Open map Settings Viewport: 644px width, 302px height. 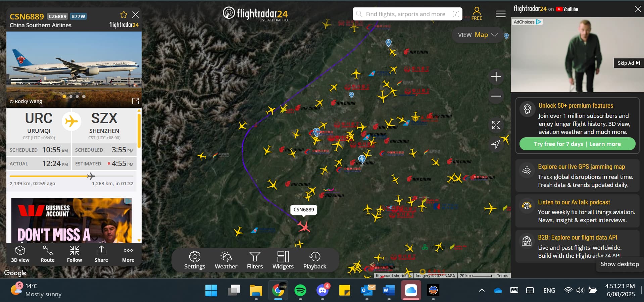(195, 260)
